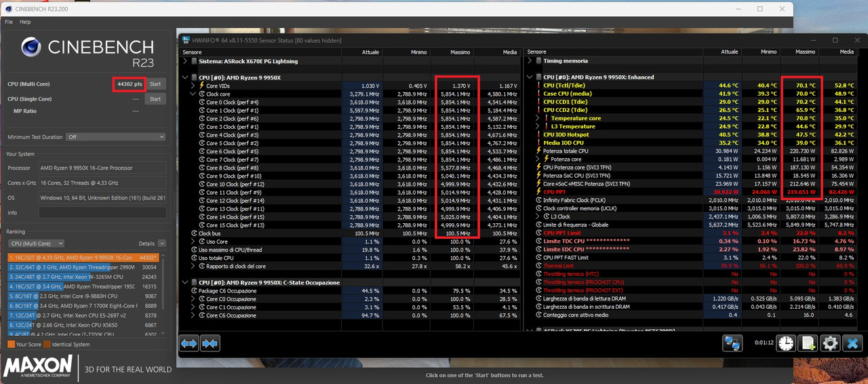Image resolution: width=868 pixels, height=384 pixels.
Task: Expand the Core VIDs row
Action: [x=193, y=85]
